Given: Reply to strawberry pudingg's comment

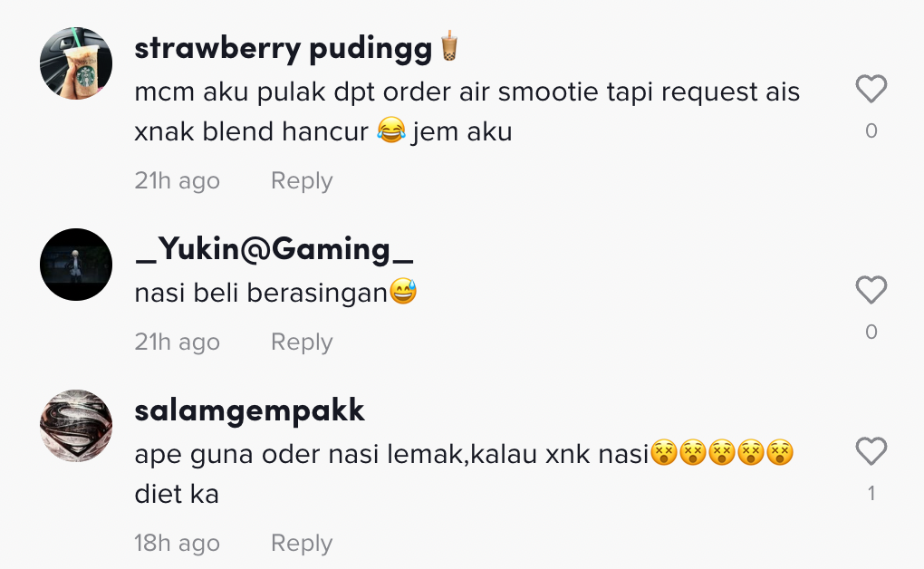Looking at the screenshot, I should [302, 180].
